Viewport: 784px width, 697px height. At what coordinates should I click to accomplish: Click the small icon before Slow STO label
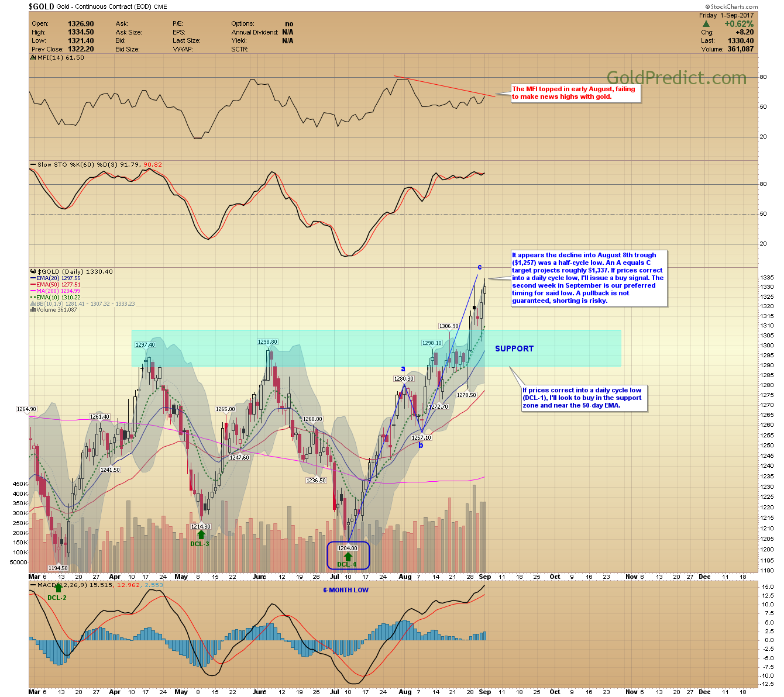32,165
